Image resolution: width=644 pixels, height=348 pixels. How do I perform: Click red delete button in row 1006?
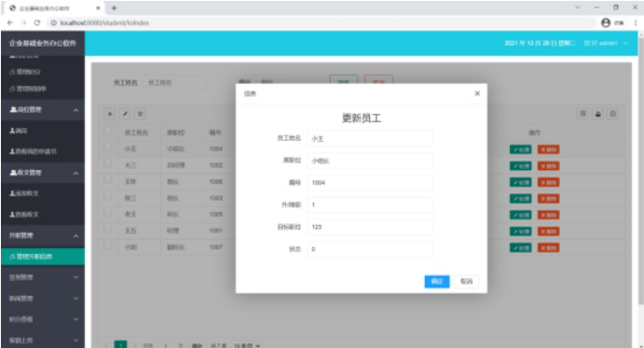point(548,182)
